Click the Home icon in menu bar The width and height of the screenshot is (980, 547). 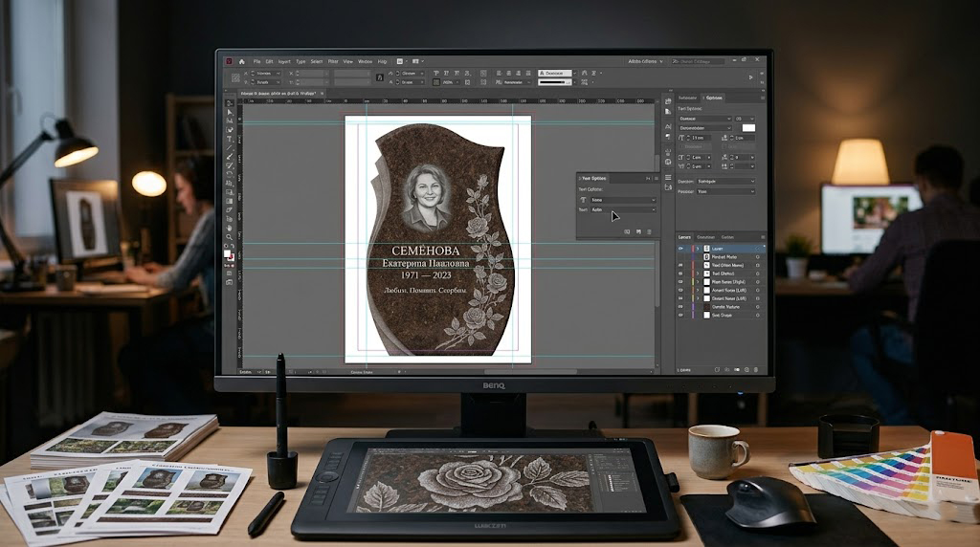click(241, 61)
